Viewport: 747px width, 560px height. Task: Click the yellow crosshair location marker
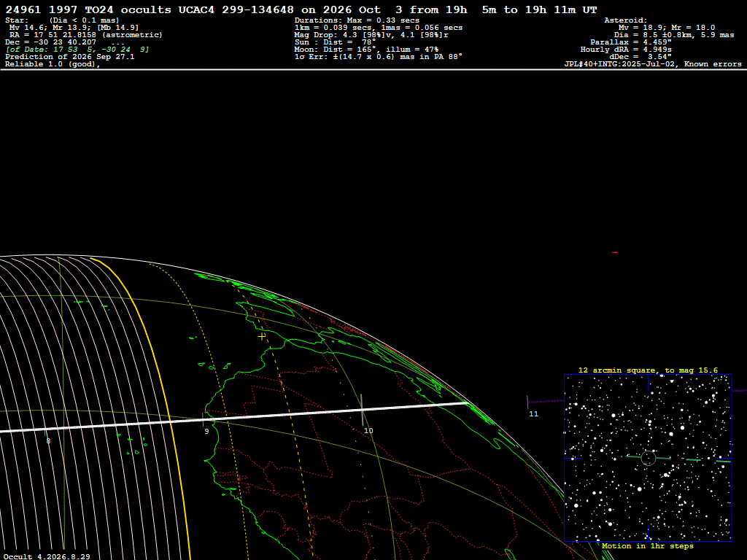point(262,336)
